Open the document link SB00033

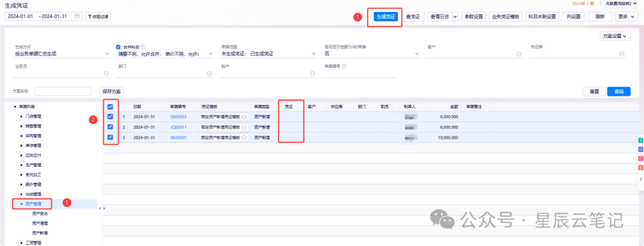(x=178, y=117)
